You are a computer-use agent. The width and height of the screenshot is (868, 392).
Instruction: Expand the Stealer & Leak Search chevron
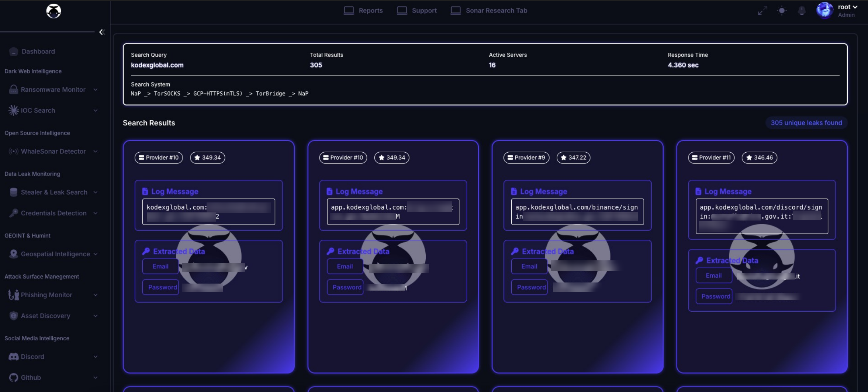(96, 192)
